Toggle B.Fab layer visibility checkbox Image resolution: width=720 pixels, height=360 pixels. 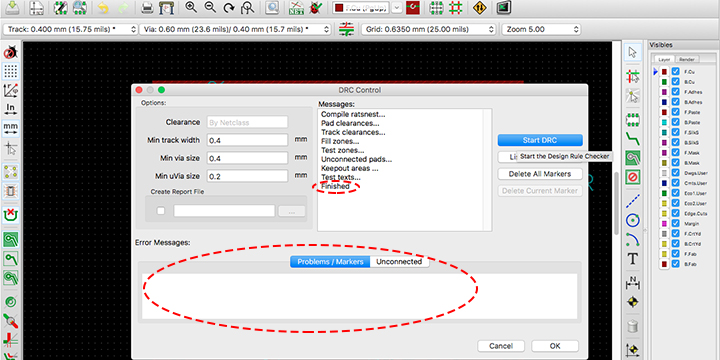675,264
